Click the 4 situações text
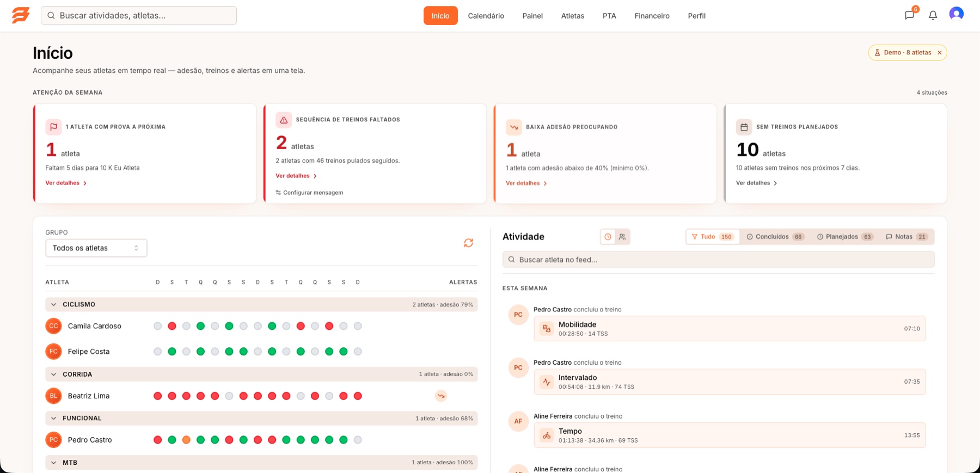This screenshot has width=980, height=473. [x=932, y=93]
